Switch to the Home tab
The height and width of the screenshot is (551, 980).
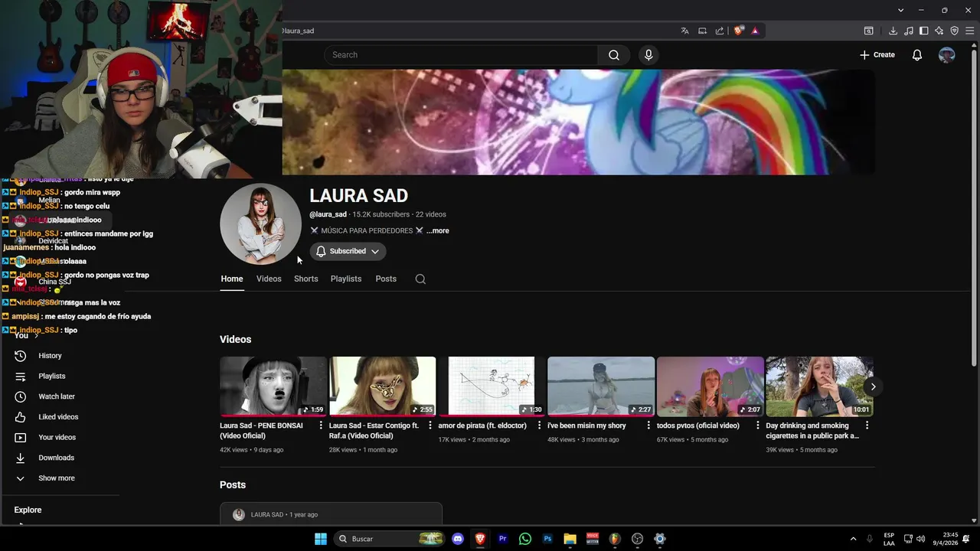[232, 279]
